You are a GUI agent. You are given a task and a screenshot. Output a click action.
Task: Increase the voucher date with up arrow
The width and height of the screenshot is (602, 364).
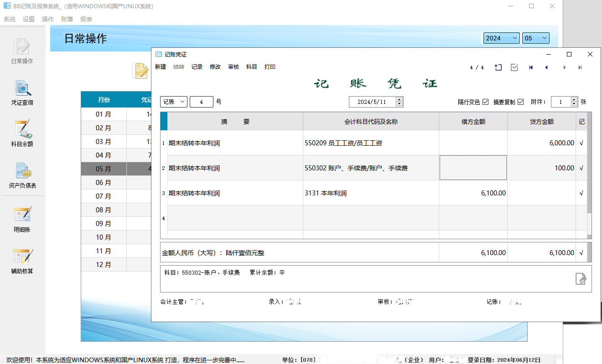(400, 99)
